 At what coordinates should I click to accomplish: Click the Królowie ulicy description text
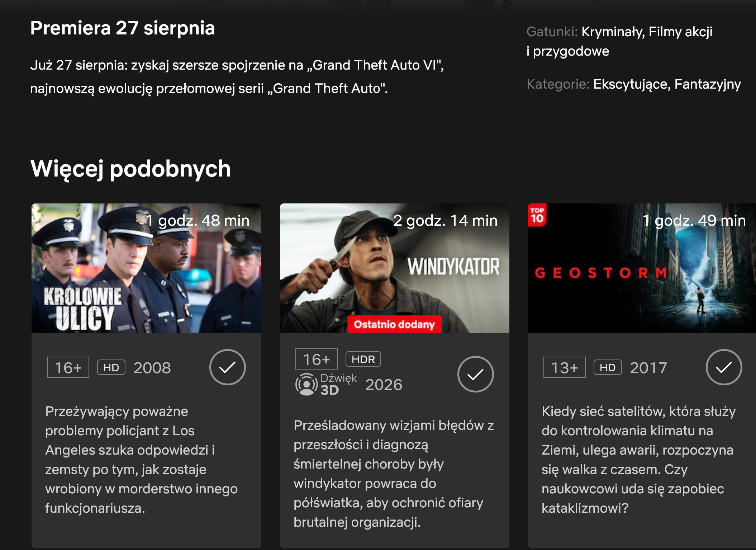[x=141, y=460]
